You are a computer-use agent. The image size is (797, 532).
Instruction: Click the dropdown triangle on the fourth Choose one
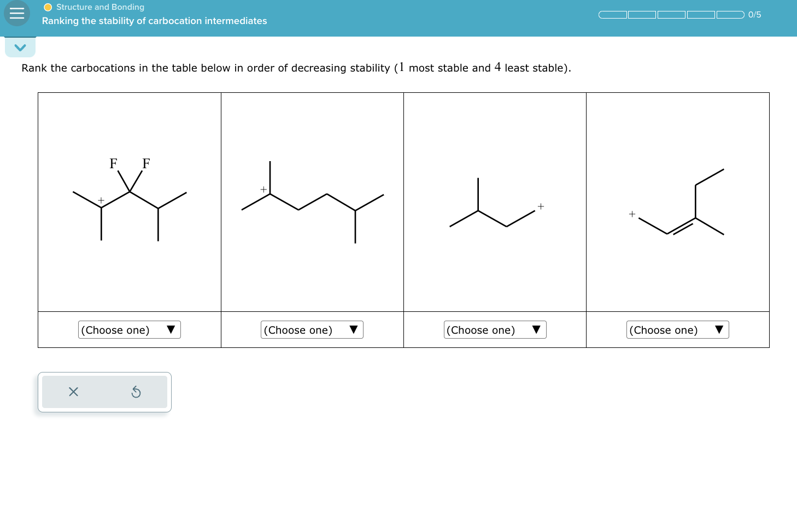719,329
